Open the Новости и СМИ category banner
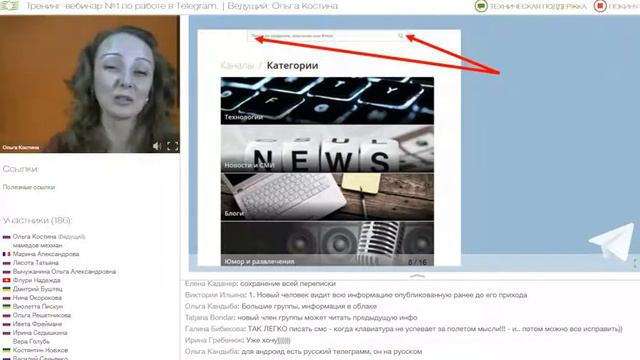The image size is (640, 360). [x=327, y=149]
